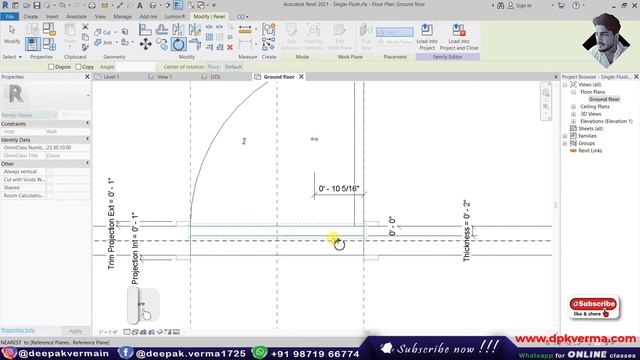Close the Properties panel

pos(87,77)
